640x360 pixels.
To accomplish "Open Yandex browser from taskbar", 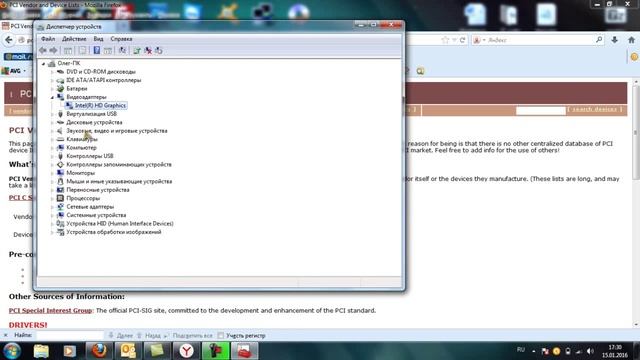I will 187,351.
